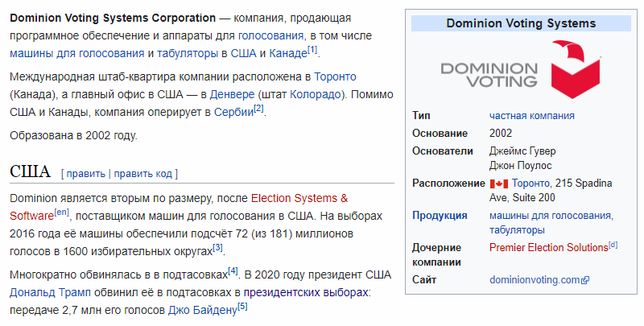The height and width of the screenshot is (326, 644).
Task: Open the США link in the intro
Action: 243,53
